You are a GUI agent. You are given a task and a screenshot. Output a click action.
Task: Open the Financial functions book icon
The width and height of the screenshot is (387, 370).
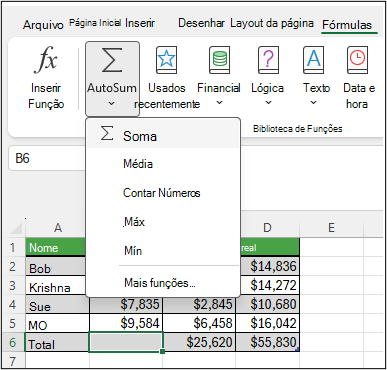pyautogui.click(x=219, y=60)
